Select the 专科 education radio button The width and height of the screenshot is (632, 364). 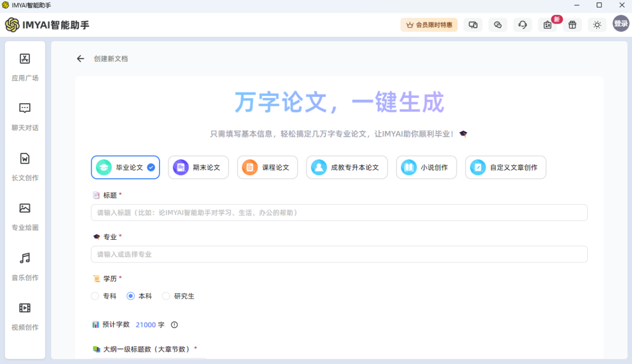pyautogui.click(x=95, y=296)
